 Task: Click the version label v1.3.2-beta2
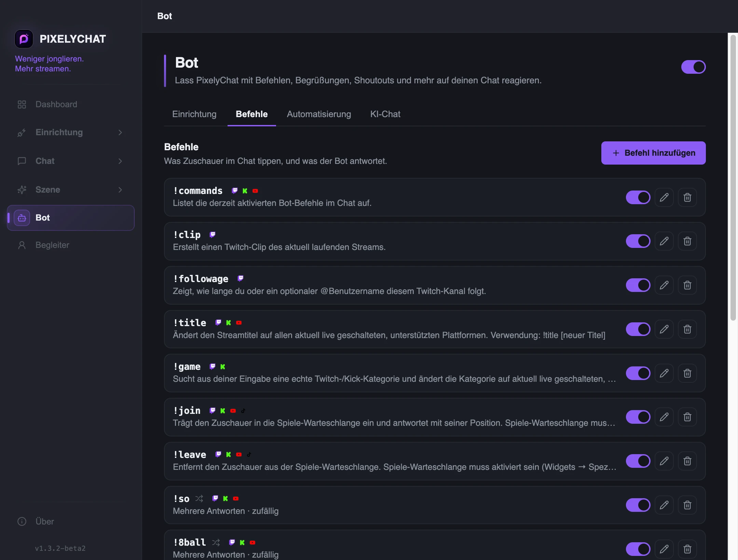coord(60,548)
